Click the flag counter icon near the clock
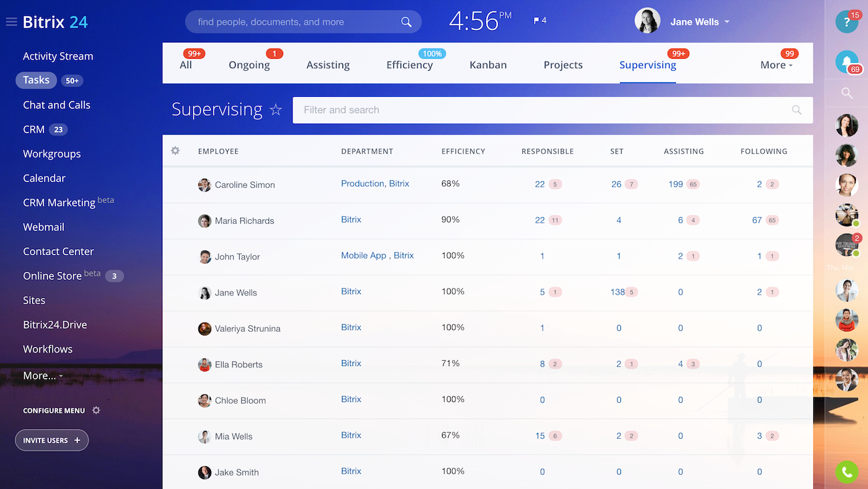This screenshot has width=868, height=489. [539, 21]
